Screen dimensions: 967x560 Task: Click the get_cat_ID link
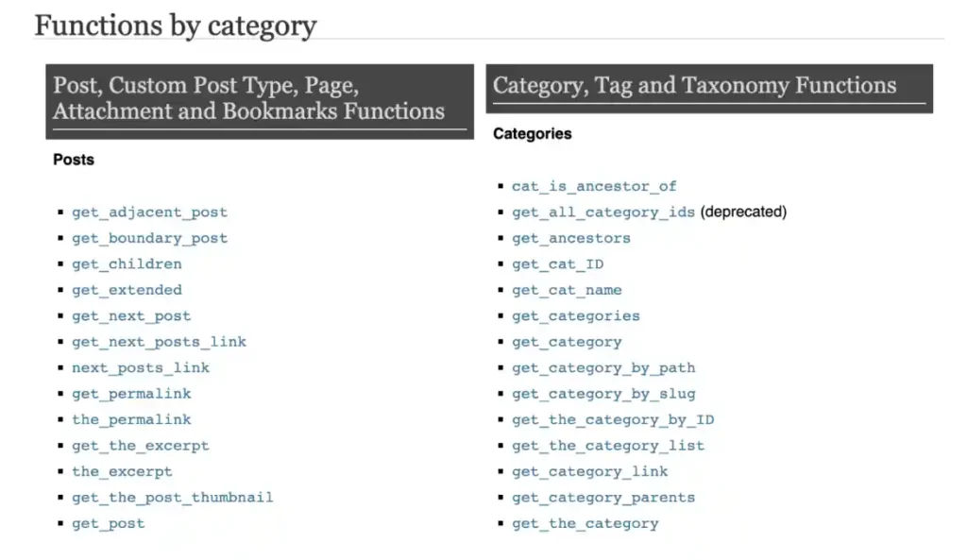coord(556,263)
